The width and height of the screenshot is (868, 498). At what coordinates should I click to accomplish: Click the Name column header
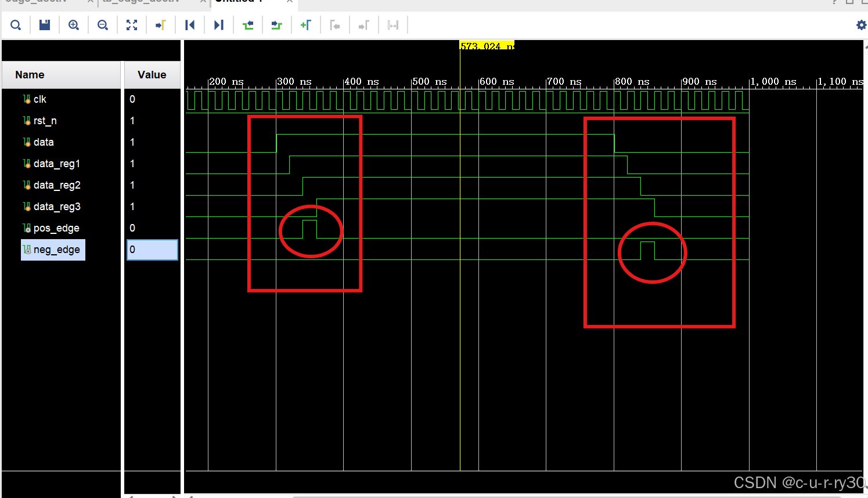(x=61, y=75)
